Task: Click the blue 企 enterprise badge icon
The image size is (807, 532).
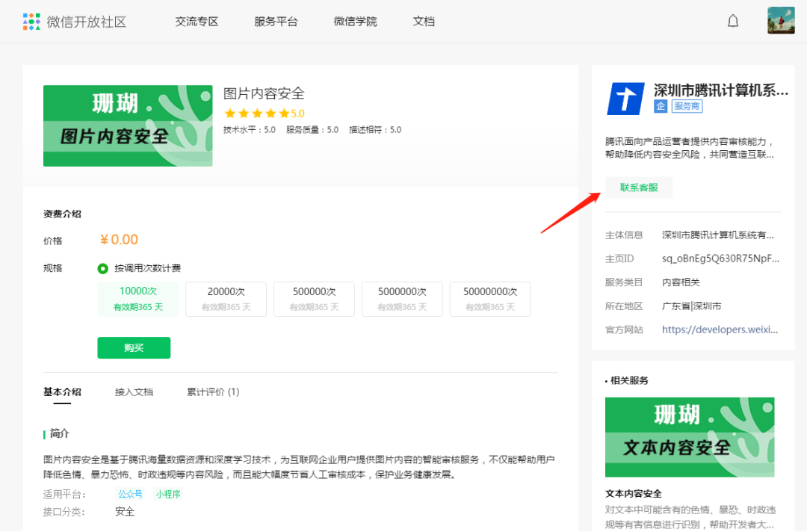Action: click(x=661, y=106)
